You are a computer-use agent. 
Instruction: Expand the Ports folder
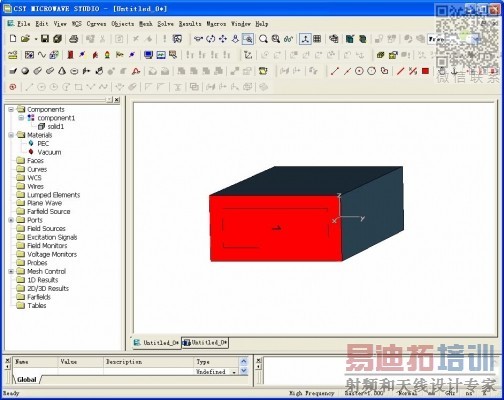tap(11, 220)
